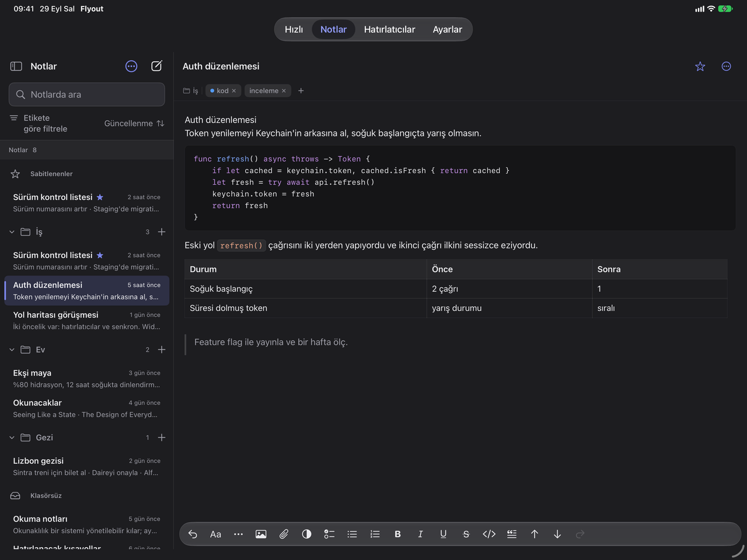Image resolution: width=747 pixels, height=560 pixels.
Task: Insert an image using the picture icon
Action: coord(261,534)
